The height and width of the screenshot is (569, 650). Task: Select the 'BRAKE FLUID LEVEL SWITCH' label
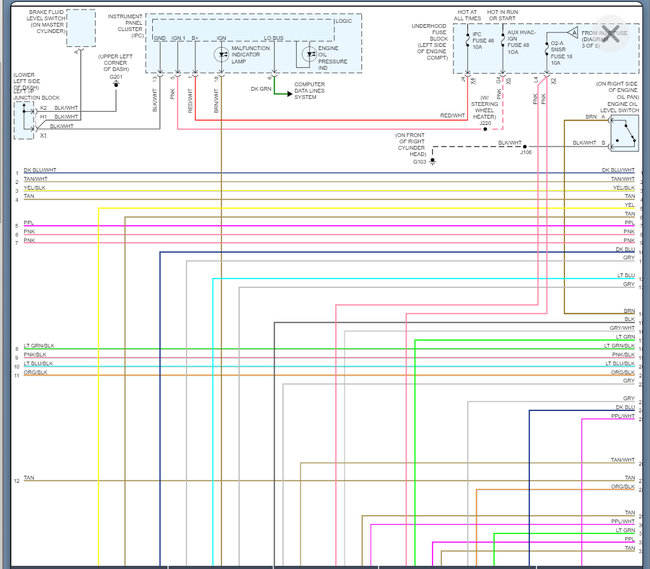point(46,22)
